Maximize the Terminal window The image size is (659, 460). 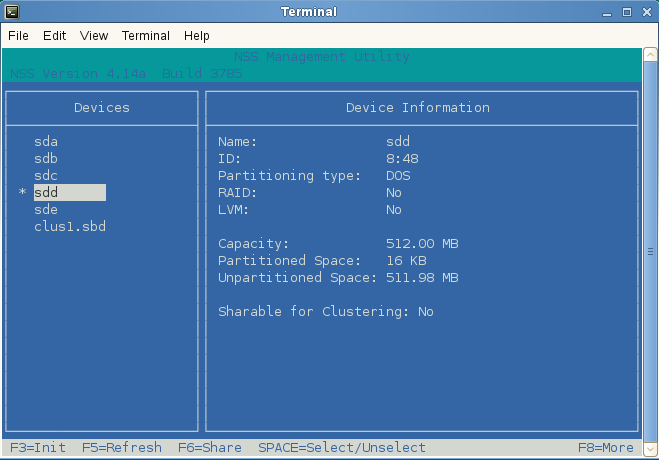[x=627, y=12]
